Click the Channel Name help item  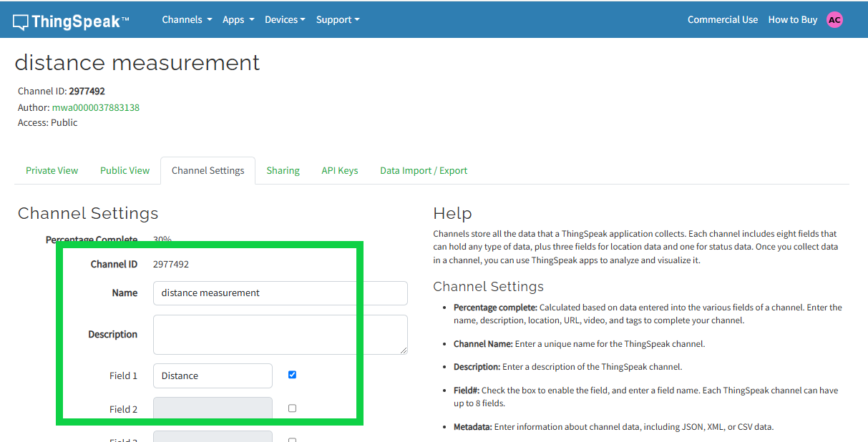pyautogui.click(x=580, y=344)
